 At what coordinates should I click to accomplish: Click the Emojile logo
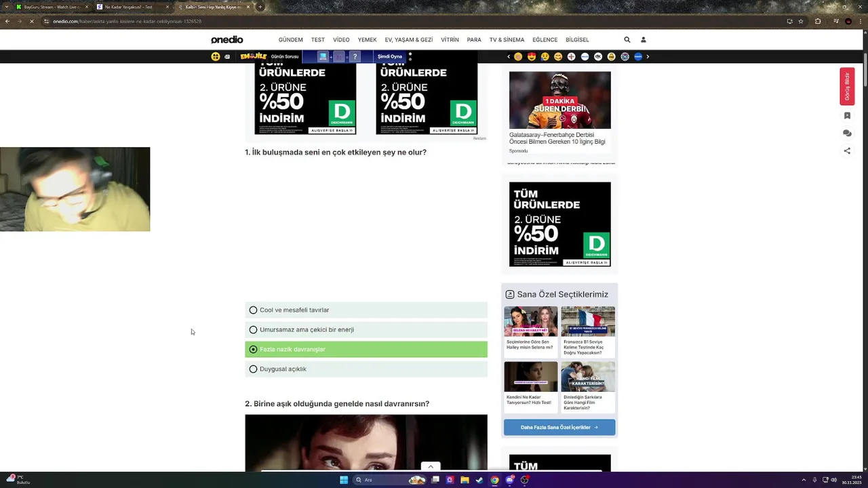tap(252, 57)
